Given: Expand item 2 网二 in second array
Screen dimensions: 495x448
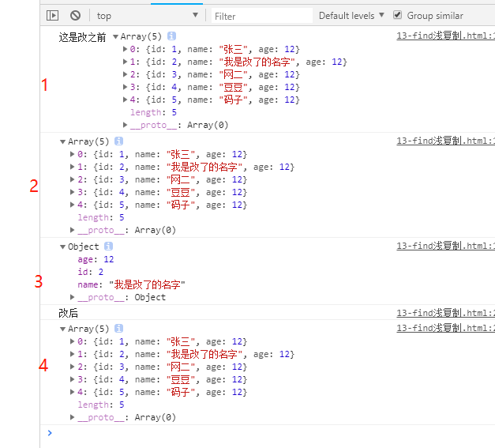Looking at the screenshot, I should [73, 179].
